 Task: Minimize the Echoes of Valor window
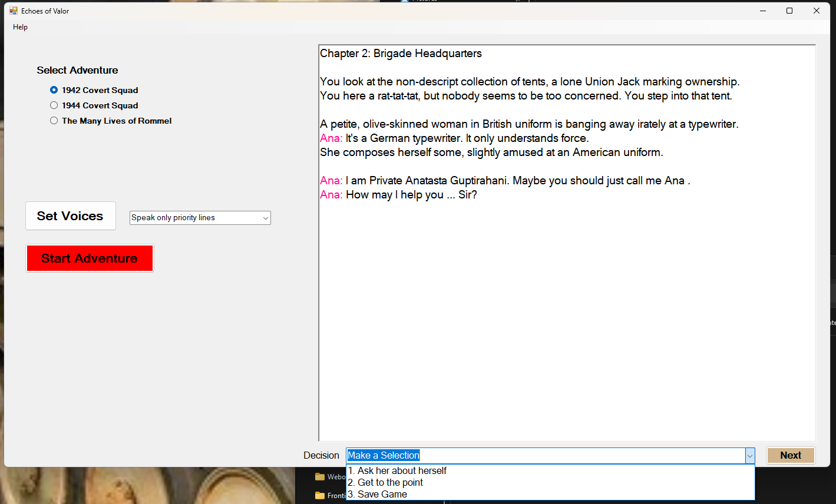(763, 11)
